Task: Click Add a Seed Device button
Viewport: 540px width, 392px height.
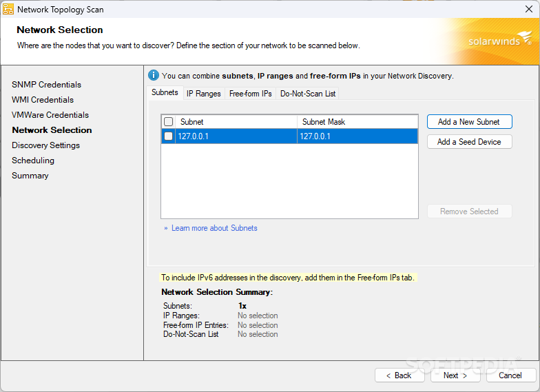Action: (x=470, y=142)
